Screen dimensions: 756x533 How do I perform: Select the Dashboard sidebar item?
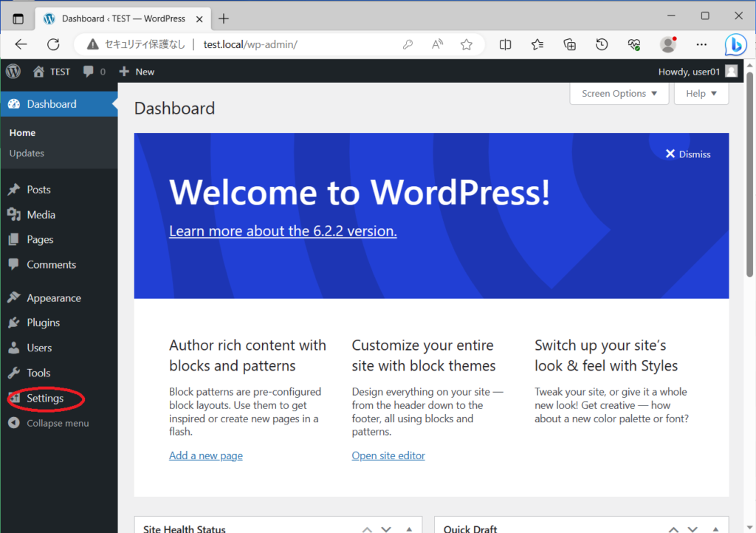click(59, 104)
